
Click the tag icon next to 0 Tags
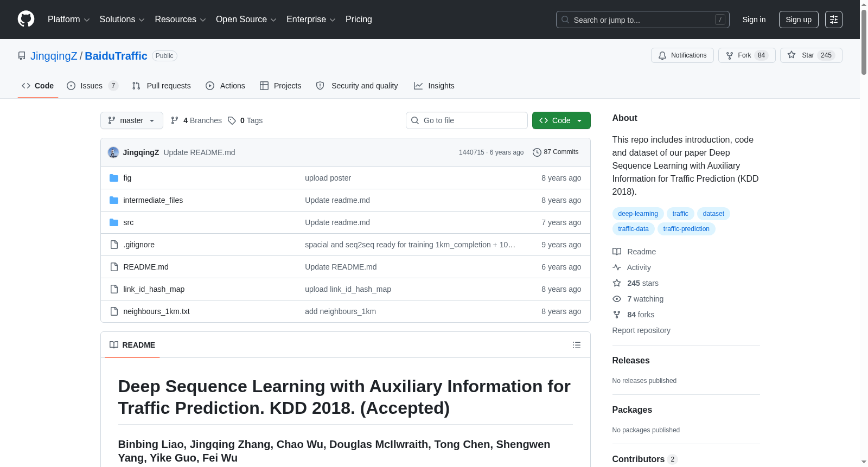pyautogui.click(x=232, y=120)
